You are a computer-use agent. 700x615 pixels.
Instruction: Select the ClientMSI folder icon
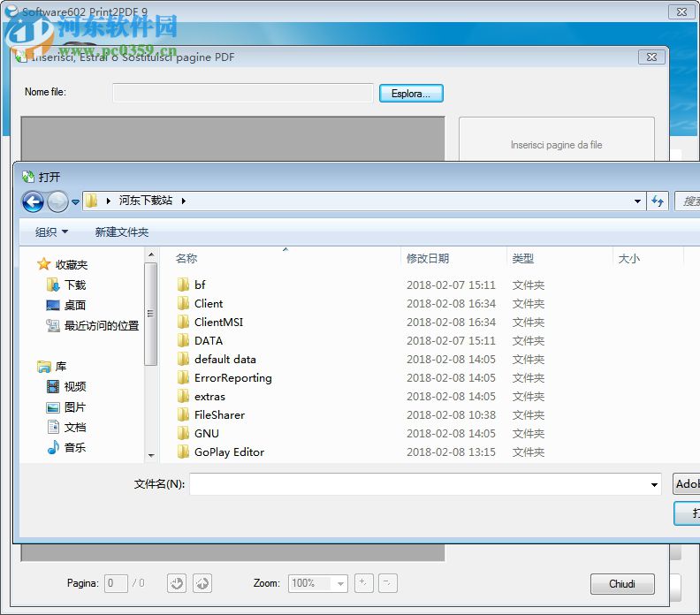click(x=183, y=322)
